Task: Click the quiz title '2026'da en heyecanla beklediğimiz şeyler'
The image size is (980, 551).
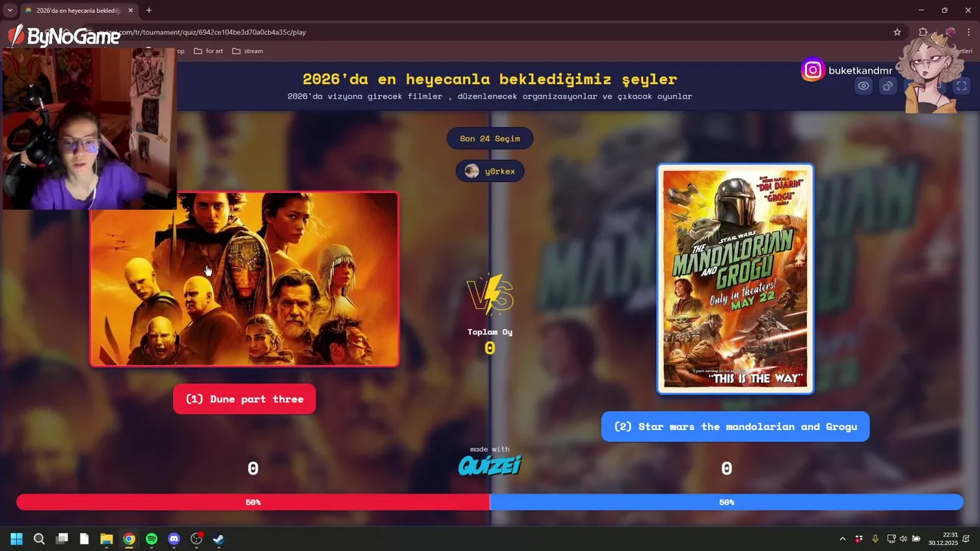Action: [x=490, y=79]
